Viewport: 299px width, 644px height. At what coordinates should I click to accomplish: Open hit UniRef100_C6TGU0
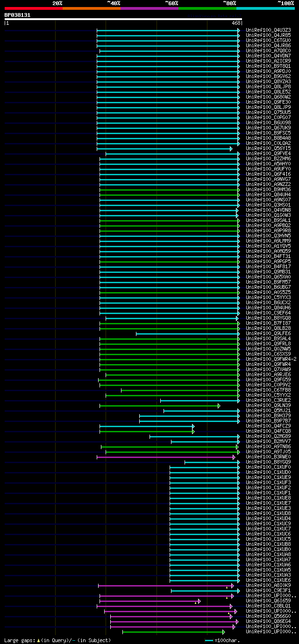point(268,40)
